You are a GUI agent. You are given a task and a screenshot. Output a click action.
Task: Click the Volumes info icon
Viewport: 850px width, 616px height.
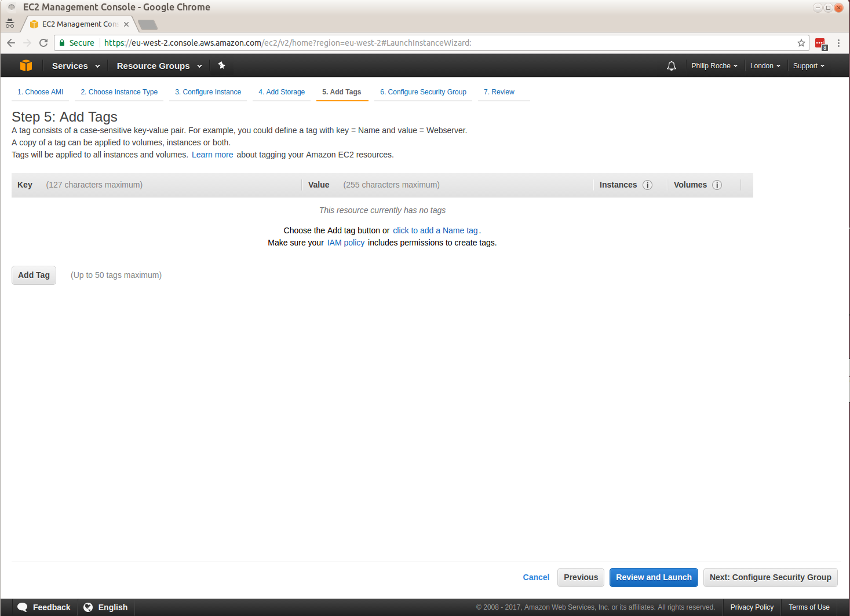point(717,185)
